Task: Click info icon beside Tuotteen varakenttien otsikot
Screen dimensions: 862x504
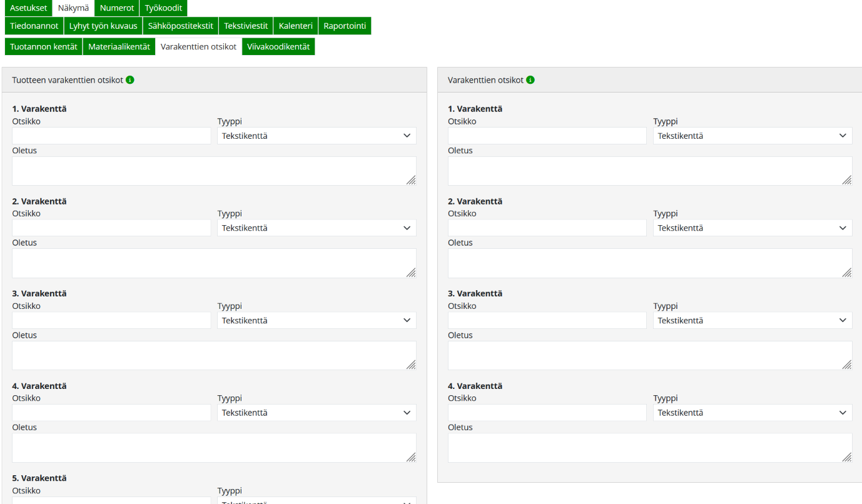Action: pyautogui.click(x=130, y=80)
